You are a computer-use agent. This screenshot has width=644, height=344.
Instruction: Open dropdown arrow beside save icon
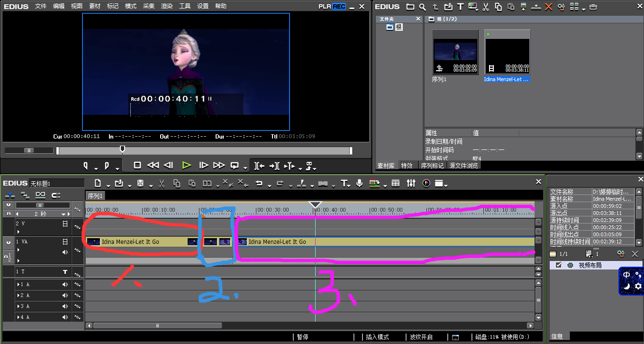[x=150, y=185]
